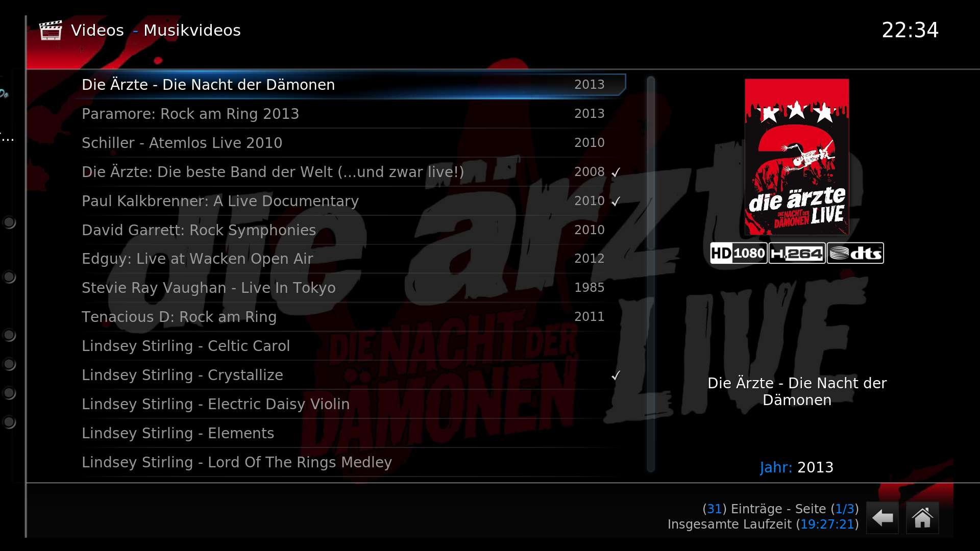Select Tenacious D: Rock am Ring

pyautogui.click(x=352, y=317)
